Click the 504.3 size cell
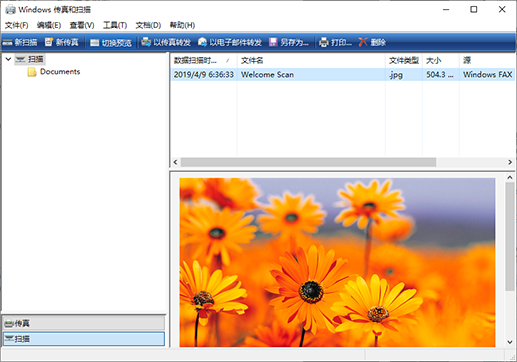 (x=440, y=75)
